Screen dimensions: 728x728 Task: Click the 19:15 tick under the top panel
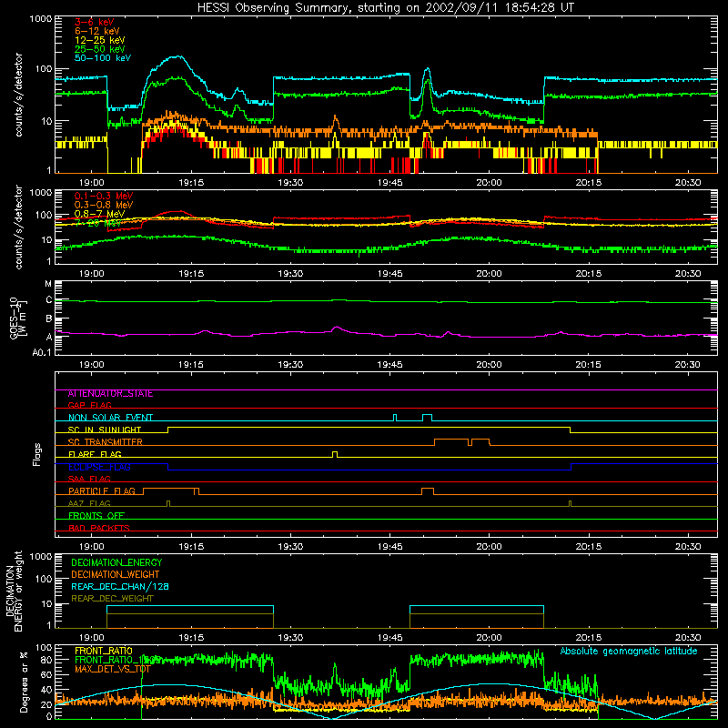pos(191,183)
